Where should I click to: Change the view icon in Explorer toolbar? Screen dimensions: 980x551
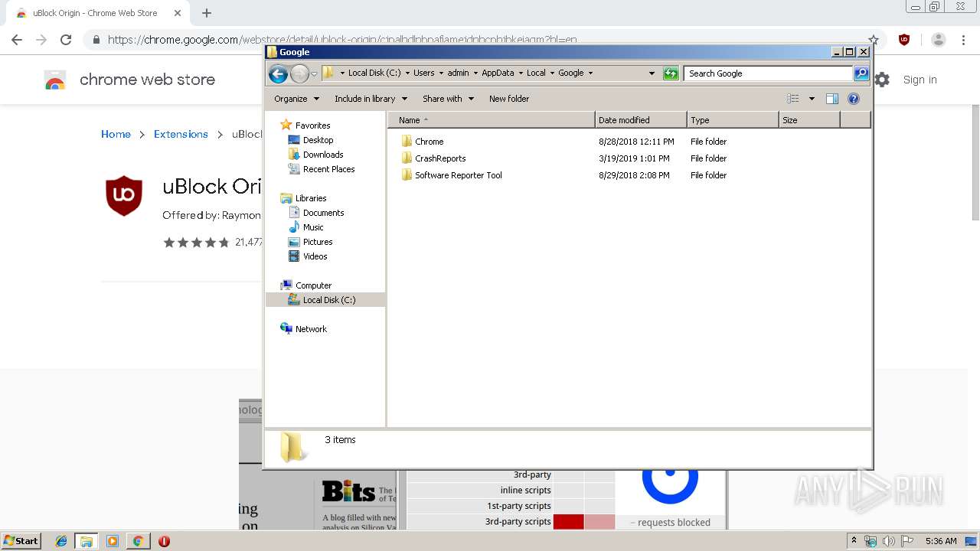click(x=793, y=99)
